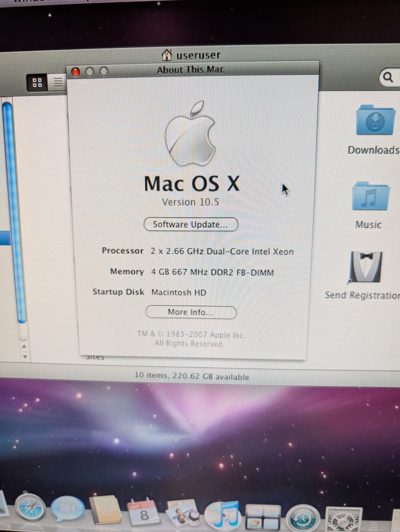Launch Time Machine from the Dock
Image resolution: width=400 pixels, height=532 pixels.
point(303,519)
